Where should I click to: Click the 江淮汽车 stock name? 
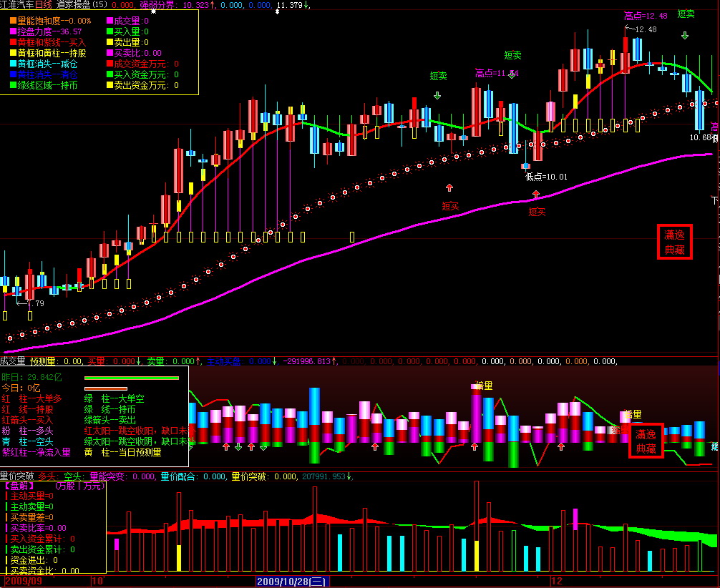click(17, 4)
